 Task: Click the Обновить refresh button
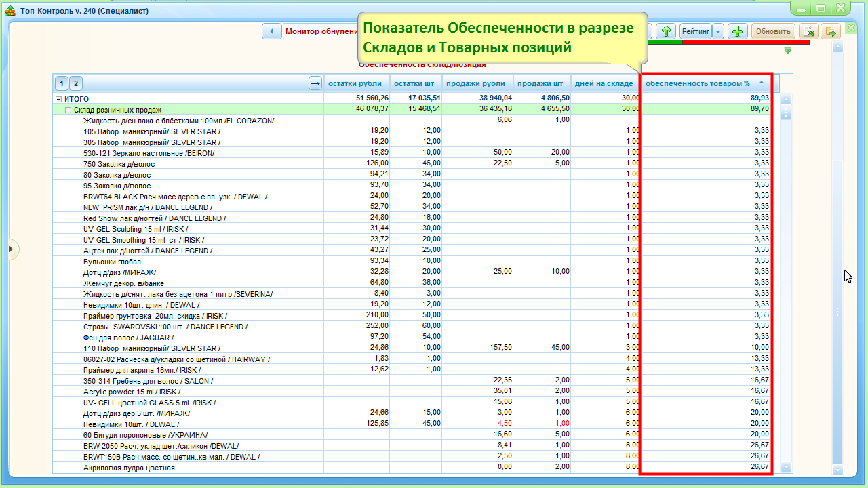coord(773,31)
